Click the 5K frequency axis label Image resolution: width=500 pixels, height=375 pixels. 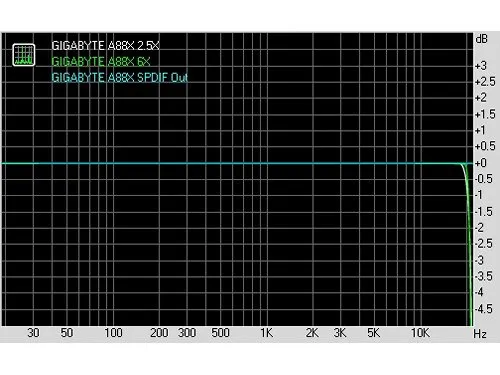[x=374, y=333]
